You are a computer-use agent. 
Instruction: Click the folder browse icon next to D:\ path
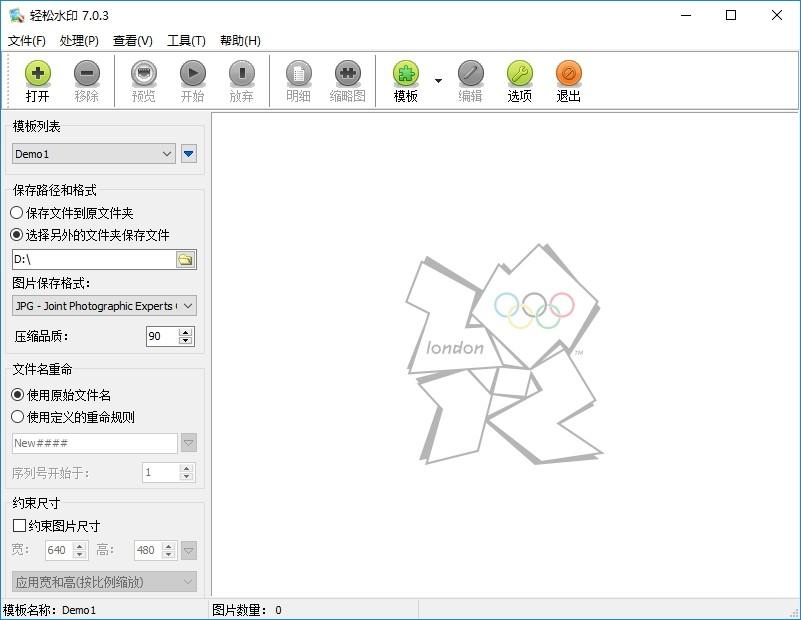click(185, 259)
